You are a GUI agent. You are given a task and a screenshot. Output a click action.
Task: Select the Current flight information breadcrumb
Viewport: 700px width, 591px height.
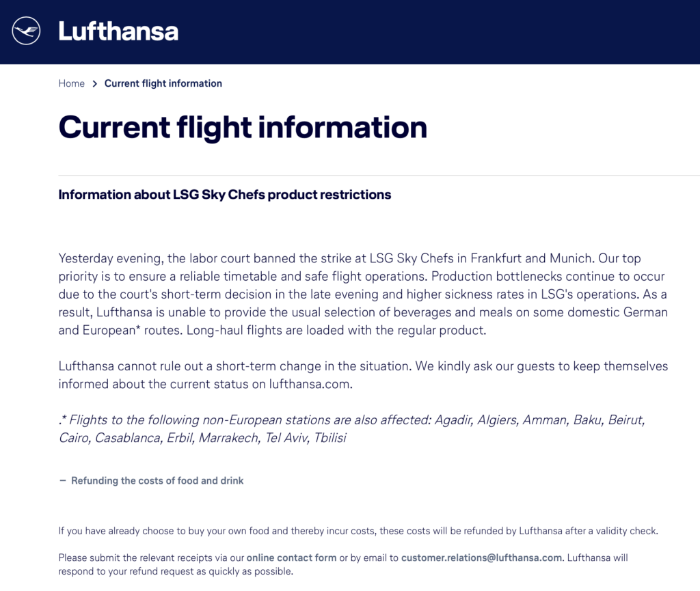163,83
